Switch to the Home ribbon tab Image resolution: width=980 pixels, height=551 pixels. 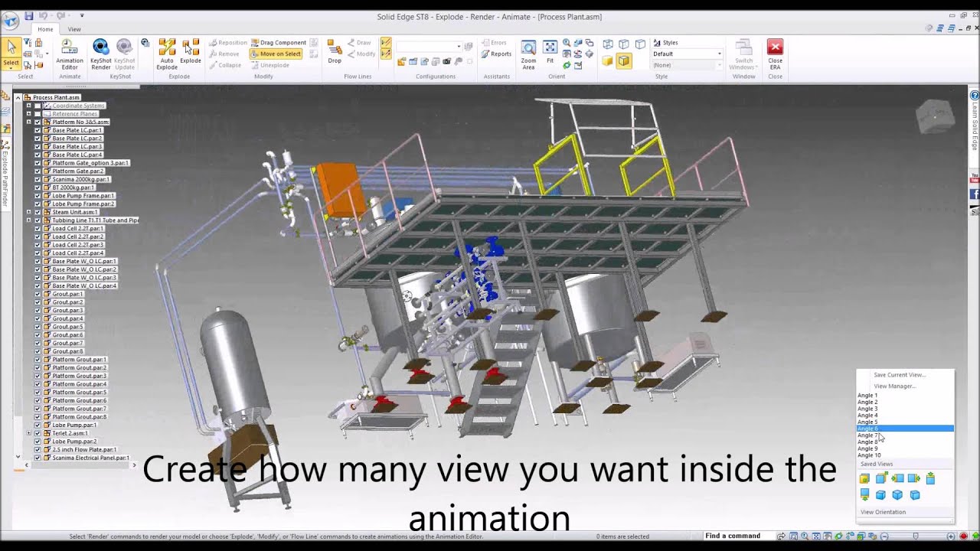[45, 29]
